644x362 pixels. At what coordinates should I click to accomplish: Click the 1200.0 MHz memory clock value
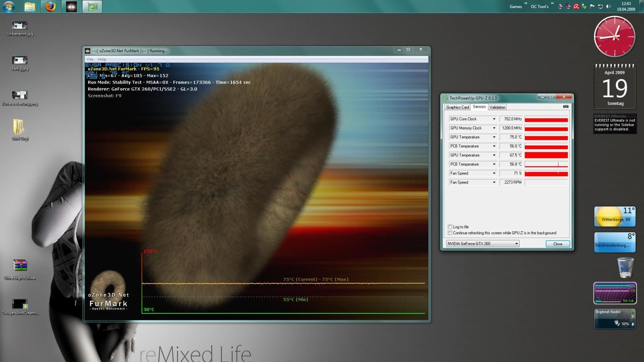pos(511,128)
